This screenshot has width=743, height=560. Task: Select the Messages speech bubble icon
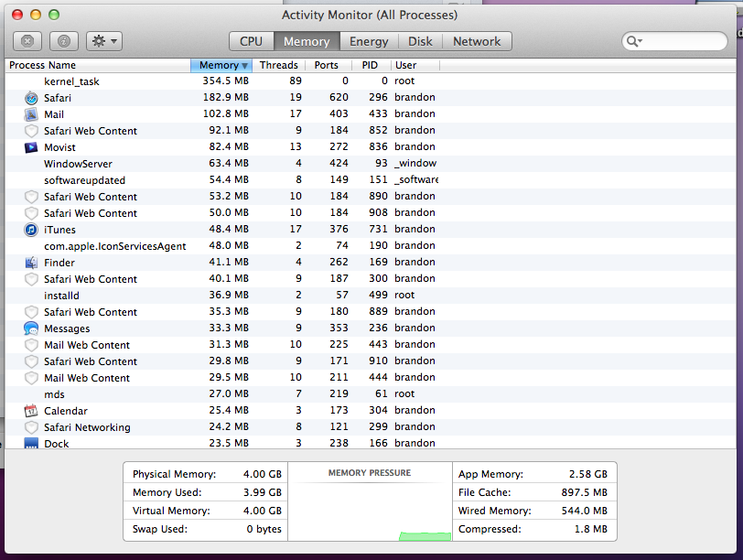click(x=31, y=328)
